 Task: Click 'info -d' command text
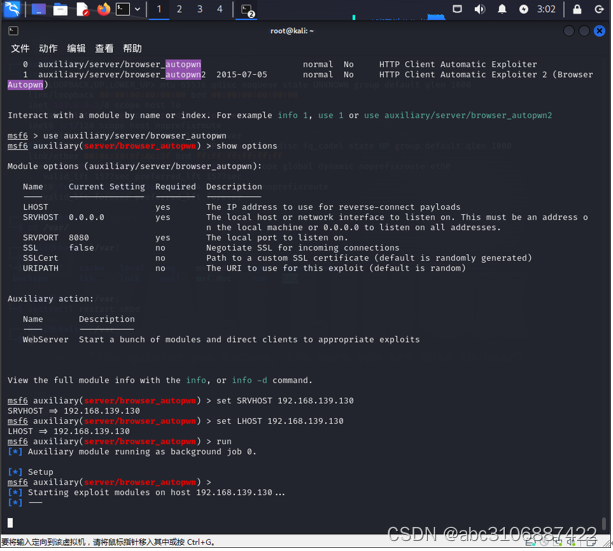pyautogui.click(x=249, y=380)
